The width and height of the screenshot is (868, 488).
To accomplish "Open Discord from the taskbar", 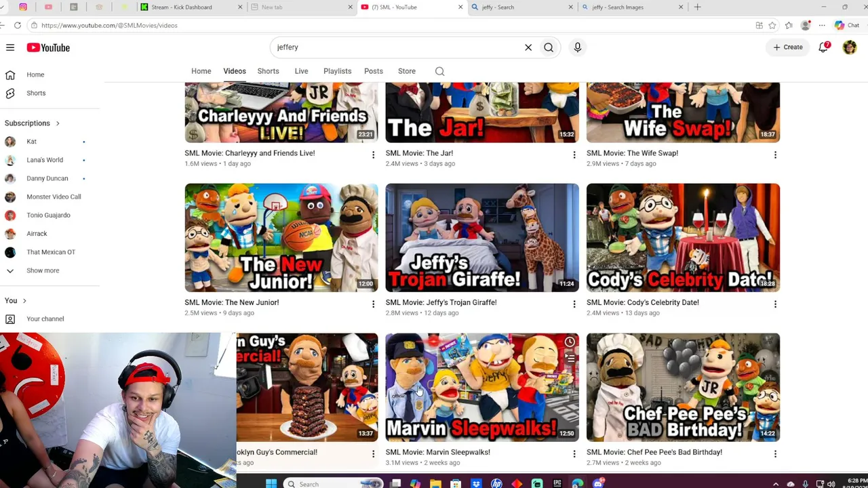I will point(598,483).
